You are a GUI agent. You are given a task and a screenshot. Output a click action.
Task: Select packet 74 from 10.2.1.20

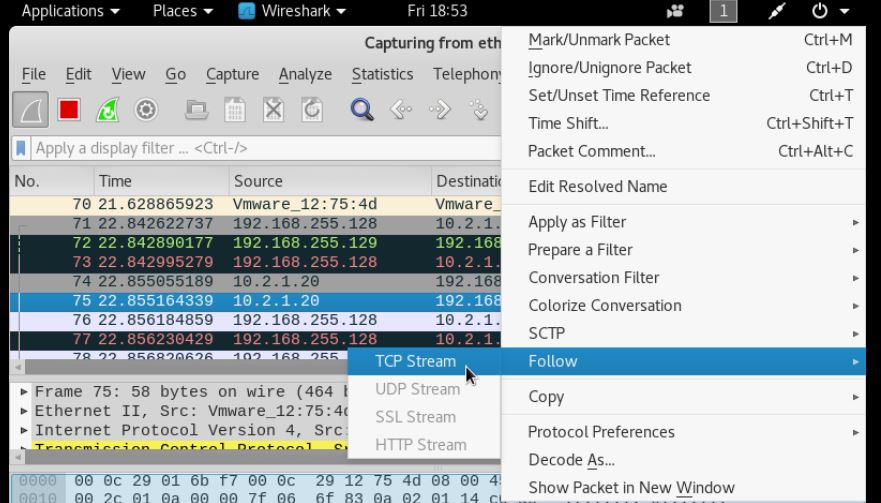255,282
